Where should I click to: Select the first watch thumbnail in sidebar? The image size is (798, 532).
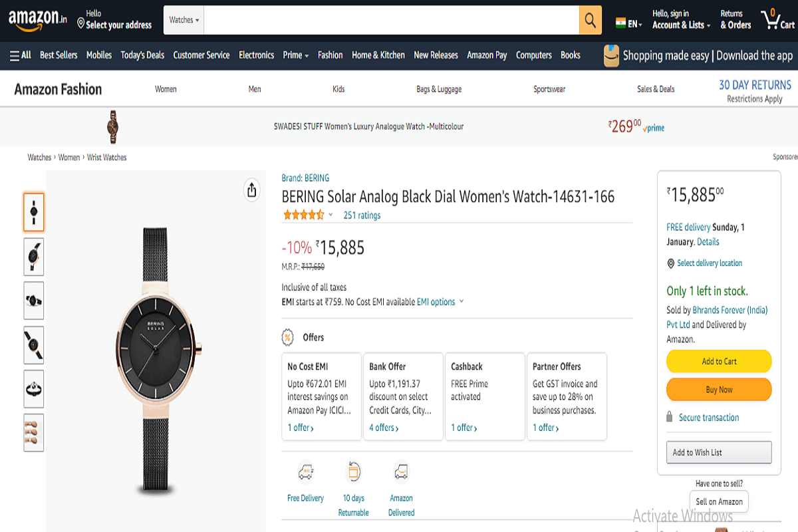tap(33, 212)
